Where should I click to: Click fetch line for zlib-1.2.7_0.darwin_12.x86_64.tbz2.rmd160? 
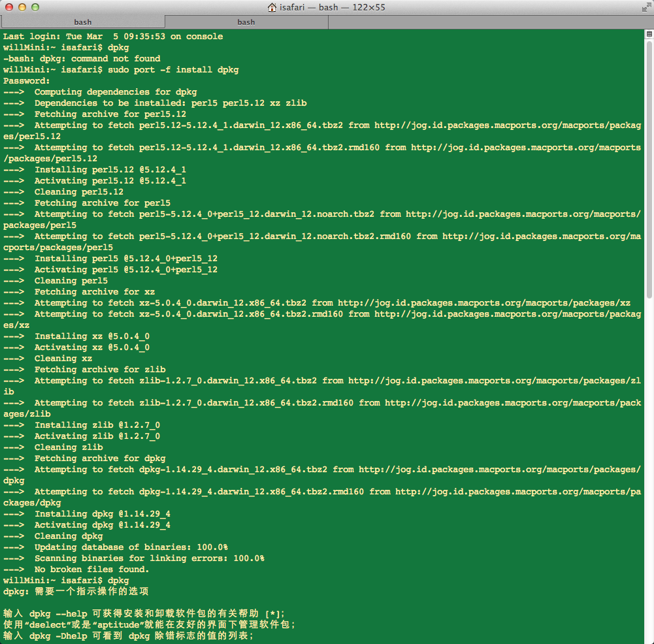[322, 408]
